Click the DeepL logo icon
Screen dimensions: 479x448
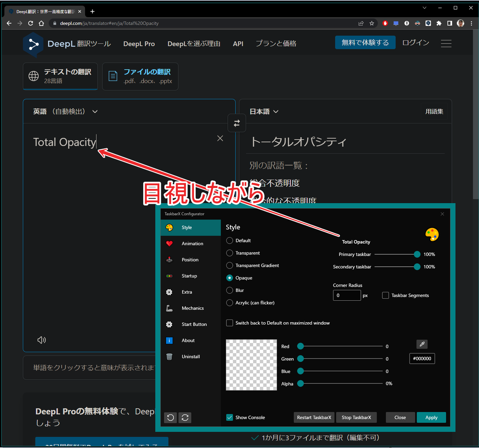33,44
